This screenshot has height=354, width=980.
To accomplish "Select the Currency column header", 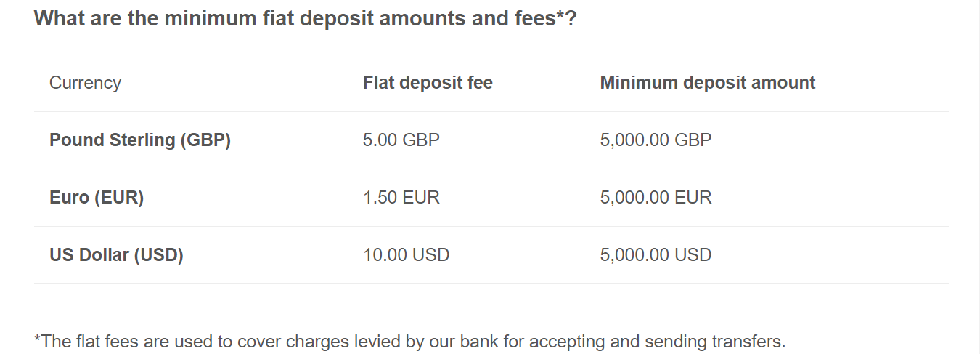I will pyautogui.click(x=85, y=83).
